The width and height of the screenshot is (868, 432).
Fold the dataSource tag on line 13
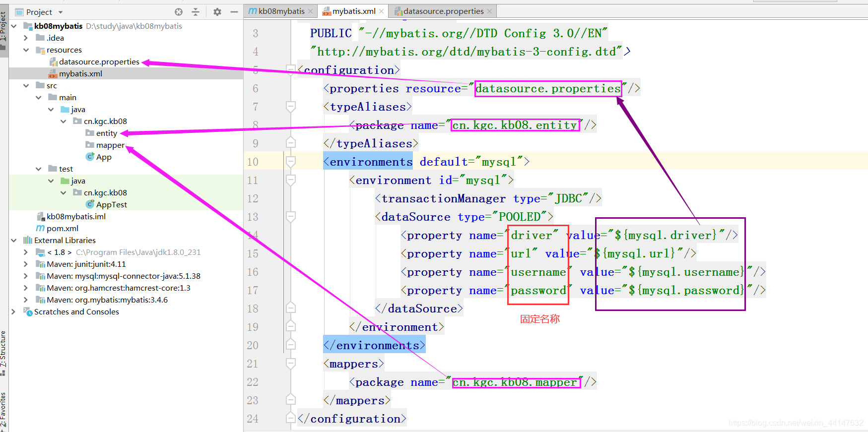click(291, 216)
